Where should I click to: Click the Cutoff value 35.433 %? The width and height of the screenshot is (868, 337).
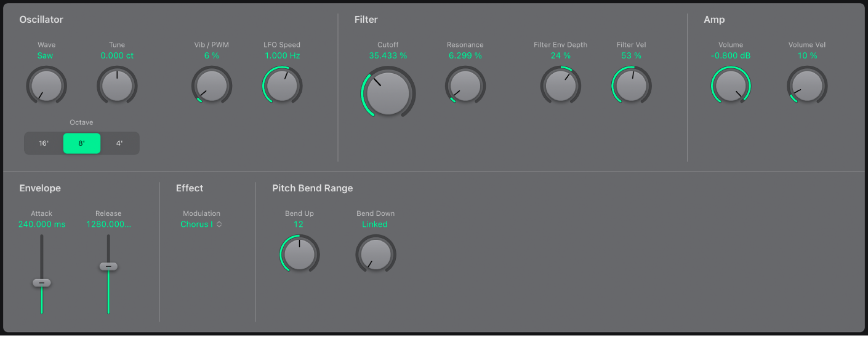coord(388,55)
